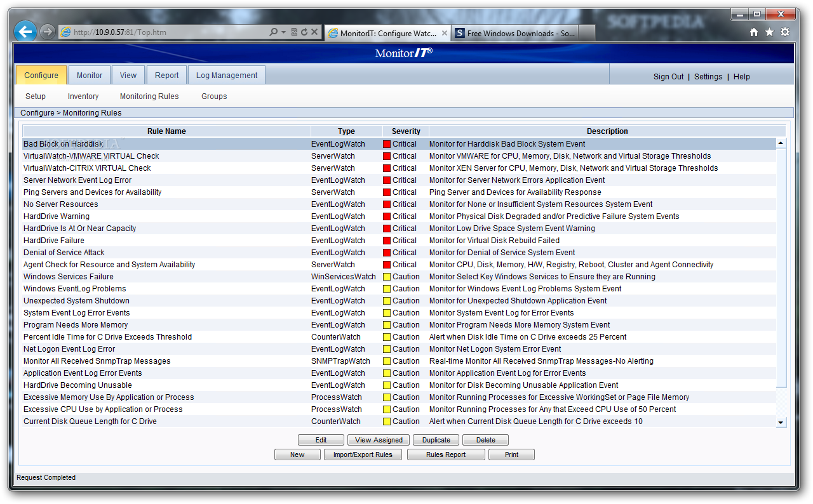
Task: Open the Monitor tab
Action: point(90,75)
